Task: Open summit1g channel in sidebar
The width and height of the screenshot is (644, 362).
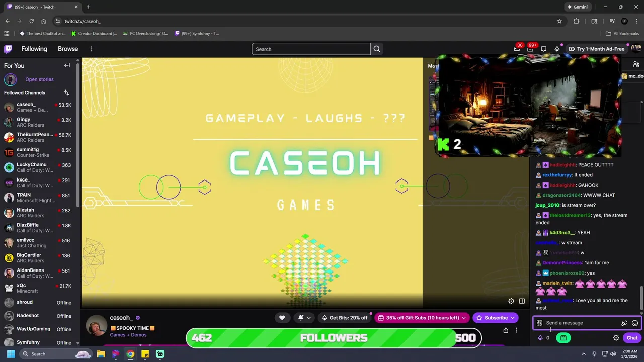Action: click(x=38, y=152)
